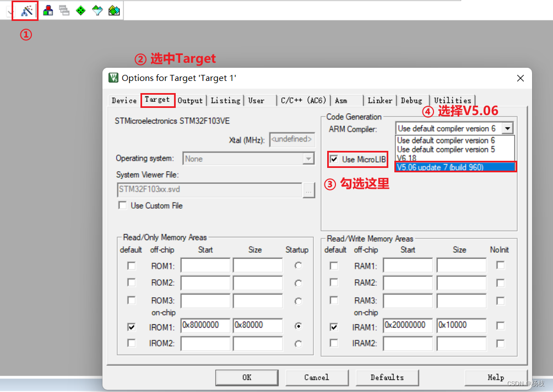Uncheck the IROM1 default checkbox
The width and height of the screenshot is (553, 392).
(x=132, y=327)
